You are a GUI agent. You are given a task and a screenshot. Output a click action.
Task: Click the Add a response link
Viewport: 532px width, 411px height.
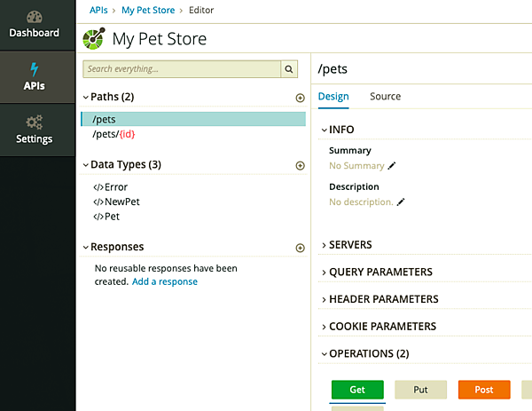pos(165,282)
